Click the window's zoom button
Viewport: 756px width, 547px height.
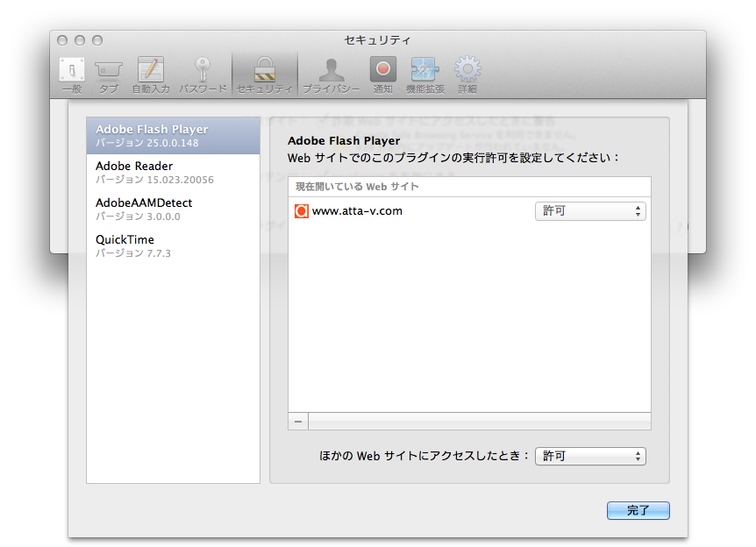[x=97, y=40]
